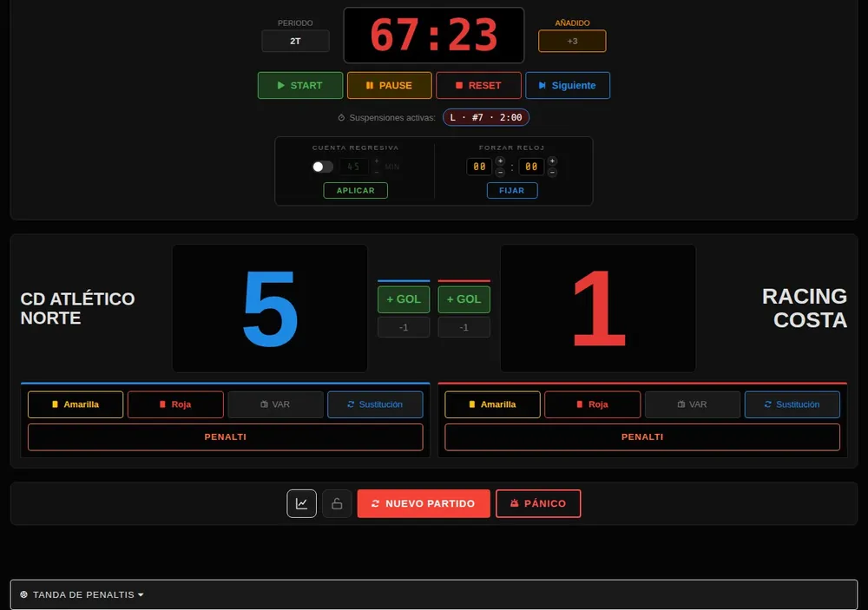Click the NUEVO PARTIDO button
Image resolution: width=868 pixels, height=610 pixels.
[424, 504]
